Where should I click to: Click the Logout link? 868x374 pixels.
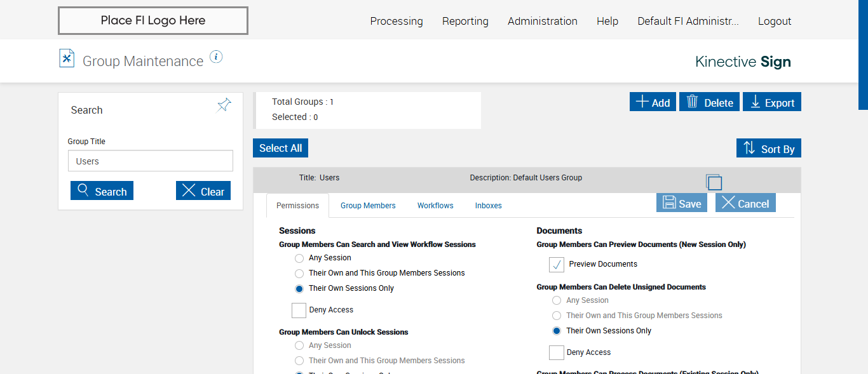point(774,21)
